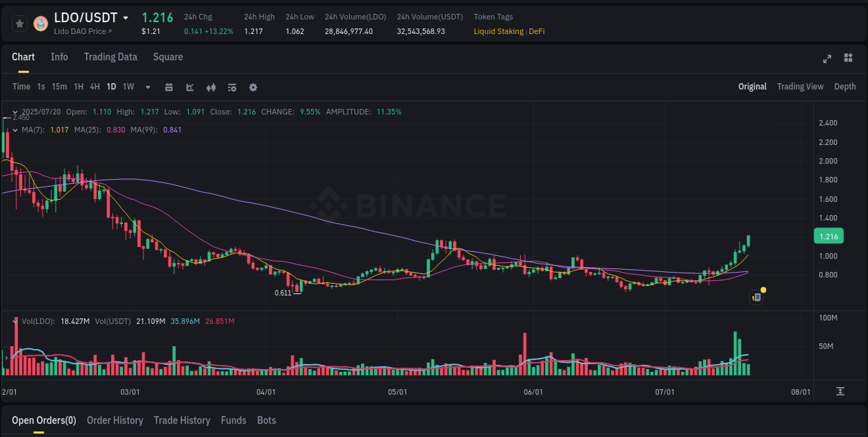868x437 pixels.
Task: Open additional timeframes dropdown arrow
Action: tap(147, 87)
